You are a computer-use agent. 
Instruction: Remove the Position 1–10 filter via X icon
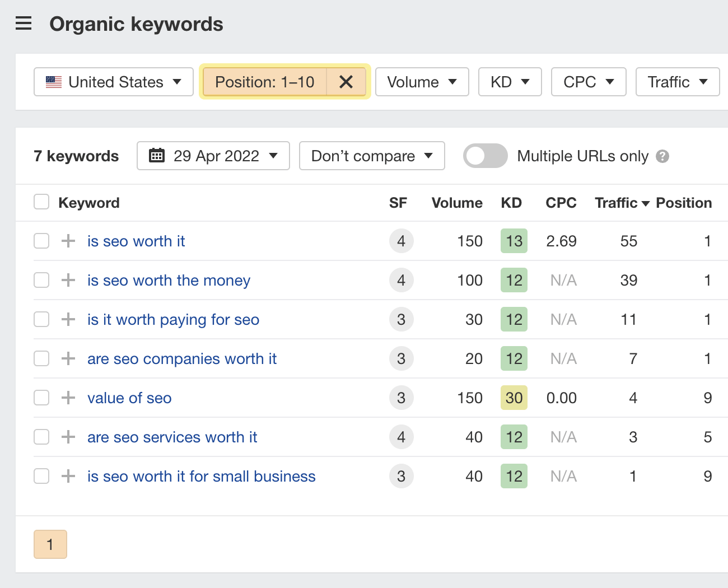coord(346,82)
